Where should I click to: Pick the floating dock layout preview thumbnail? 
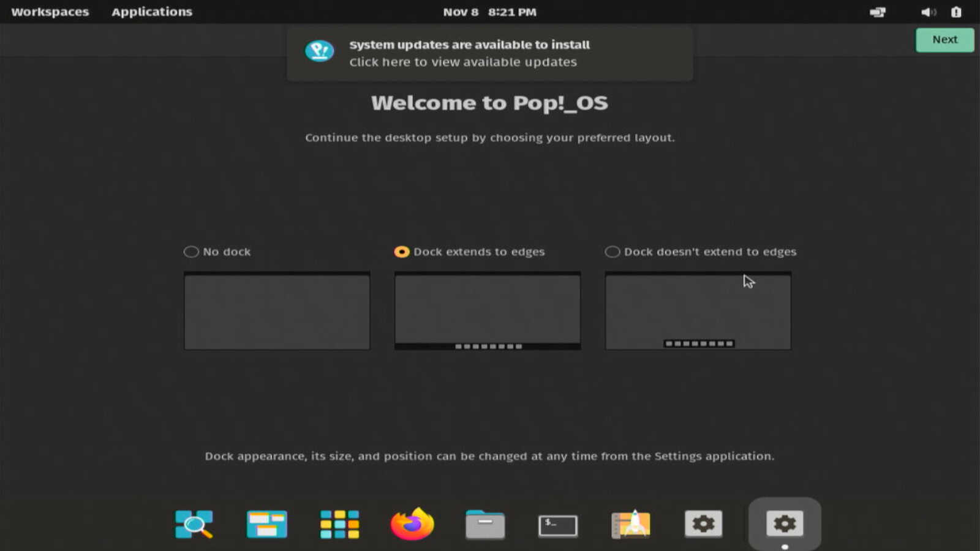point(698,311)
